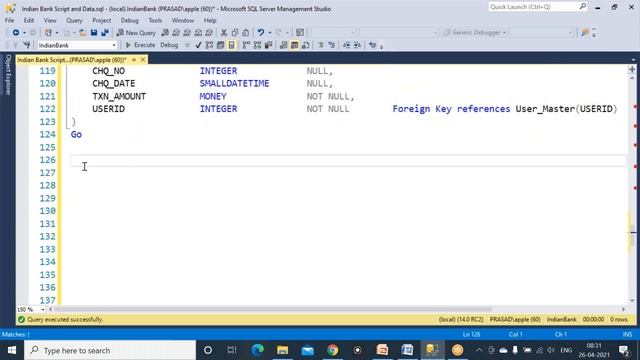Image resolution: width=640 pixels, height=360 pixels.
Task: Open the Query menu
Action: (x=74, y=20)
